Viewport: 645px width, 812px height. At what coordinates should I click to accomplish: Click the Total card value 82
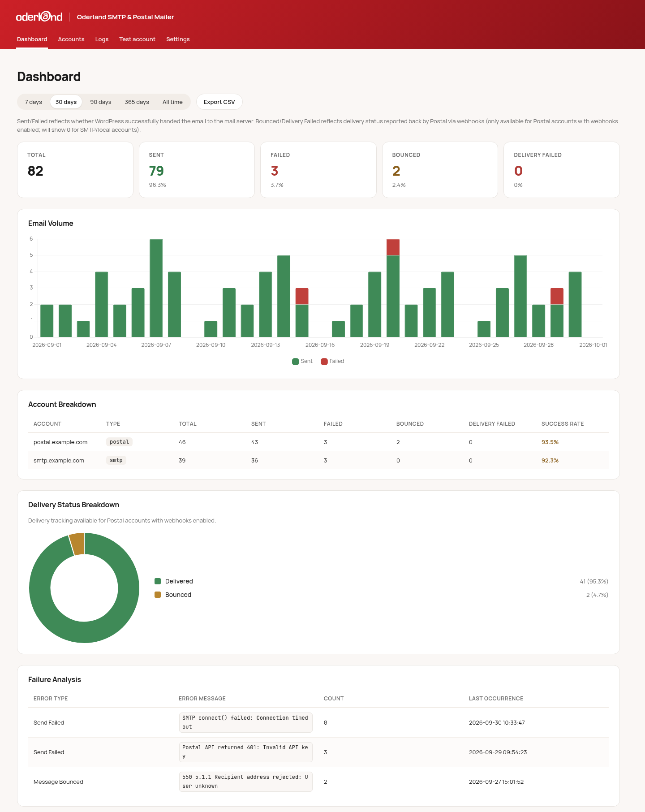point(35,171)
